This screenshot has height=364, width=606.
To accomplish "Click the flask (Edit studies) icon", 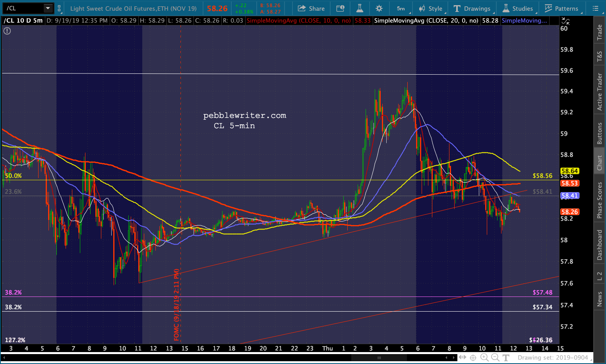I will pyautogui.click(x=360, y=8).
